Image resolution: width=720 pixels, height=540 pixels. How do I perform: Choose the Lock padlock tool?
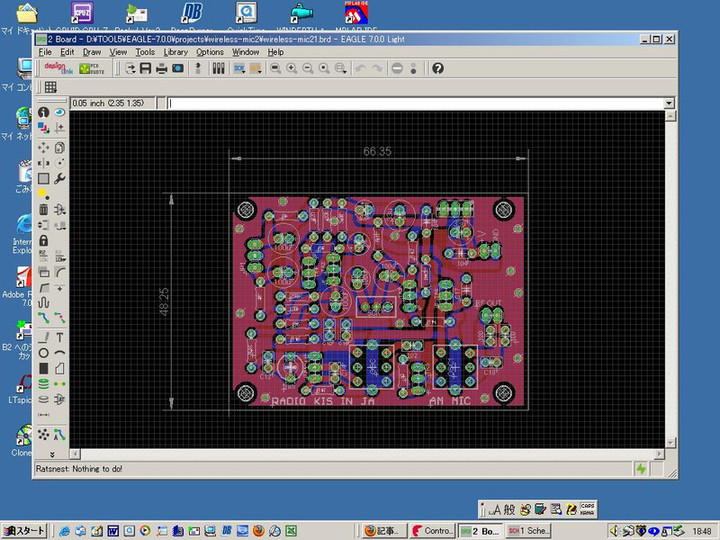44,241
